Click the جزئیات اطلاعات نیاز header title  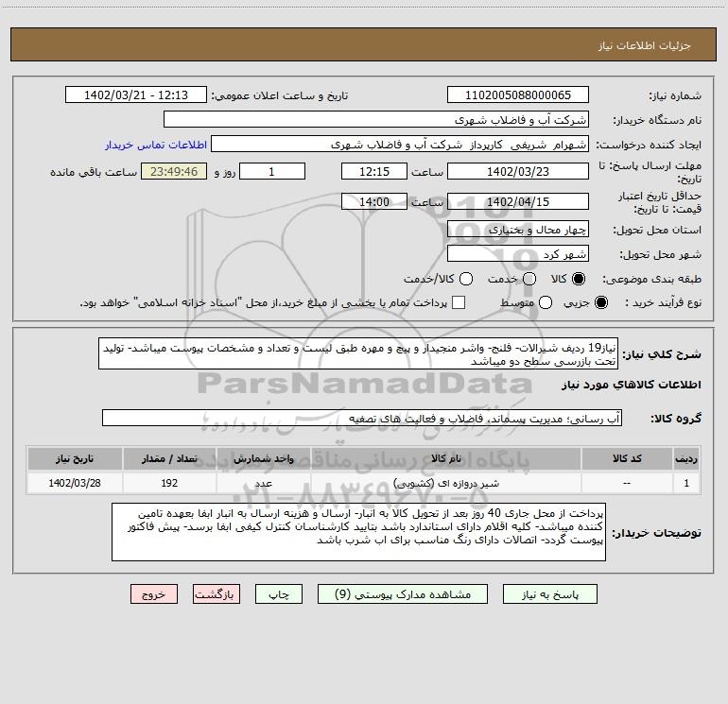click(x=644, y=45)
